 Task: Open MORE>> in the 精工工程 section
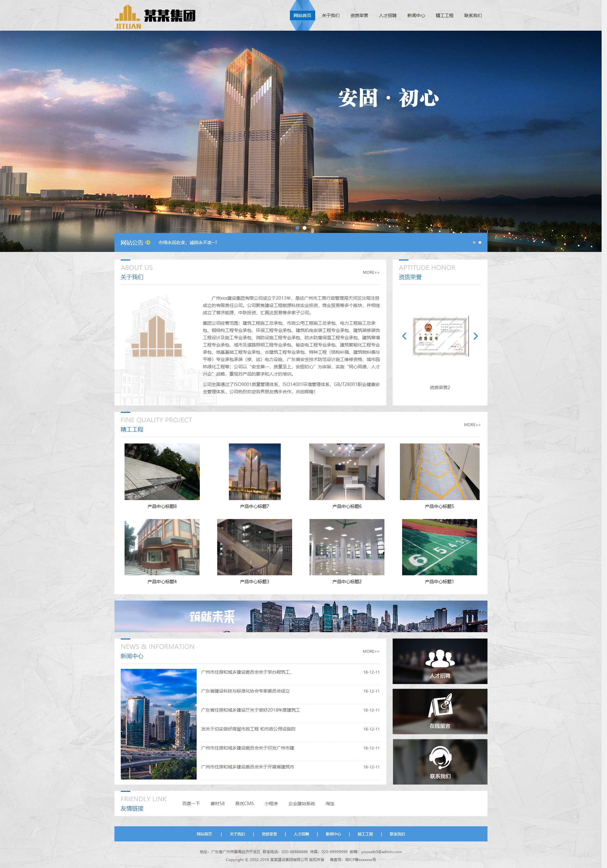(472, 425)
